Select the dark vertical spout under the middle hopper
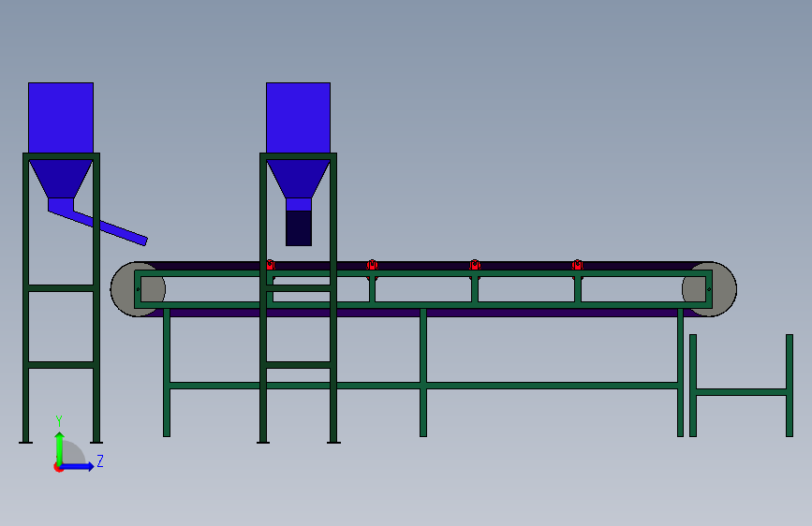This screenshot has height=526, width=812. click(299, 227)
